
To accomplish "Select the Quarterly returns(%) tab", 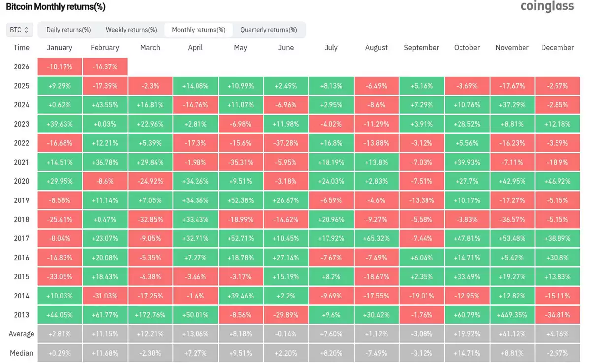I will tap(270, 30).
